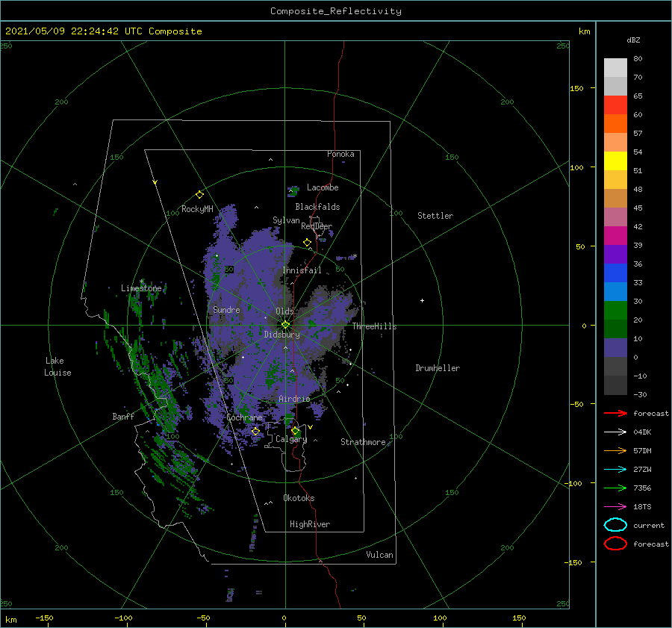Click the Limestone label

[141, 288]
